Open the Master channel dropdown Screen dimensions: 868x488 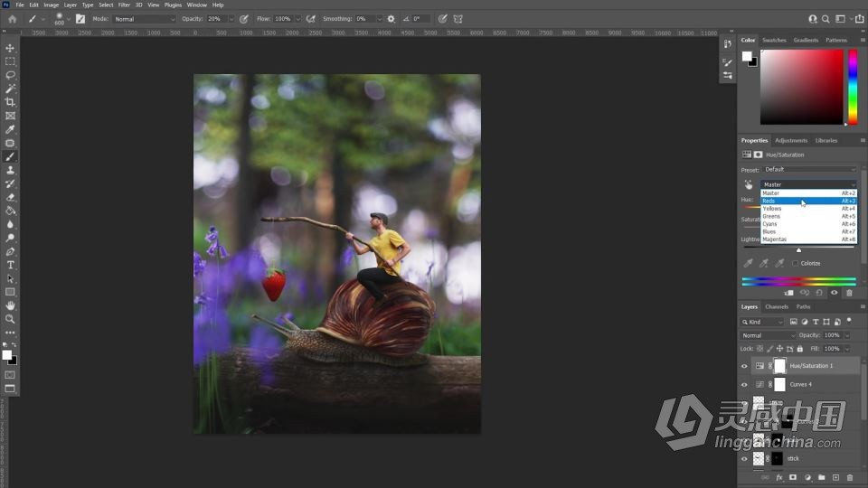(x=808, y=184)
